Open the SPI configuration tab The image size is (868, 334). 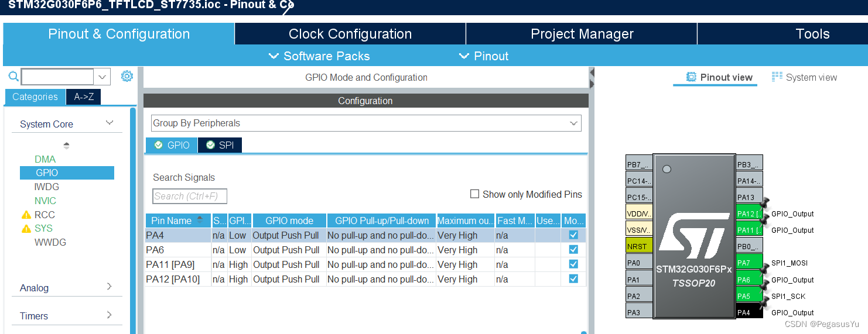(220, 145)
